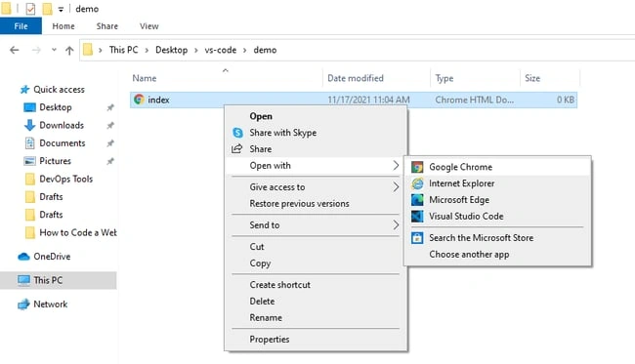635x364 pixels.
Task: Click vs-code in the address breadcrumb
Action: point(221,50)
